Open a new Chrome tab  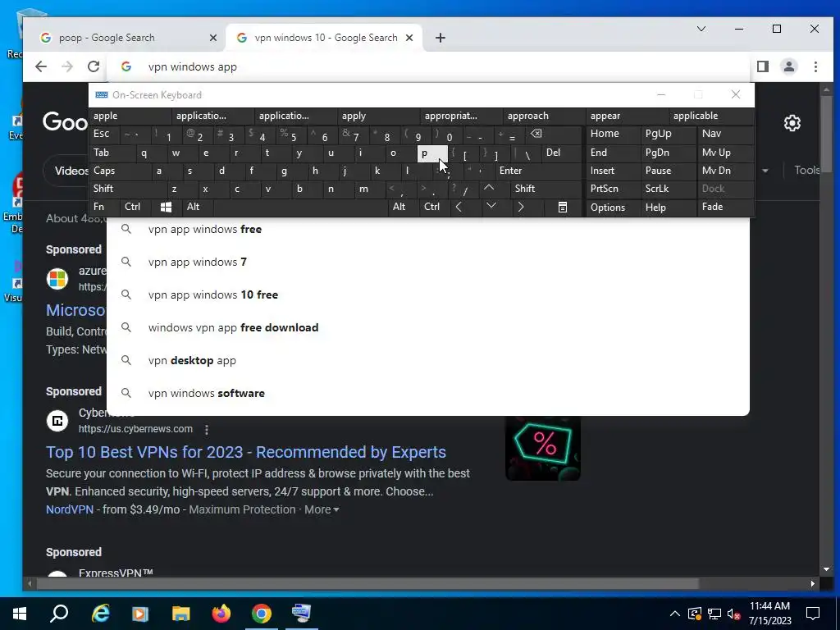click(441, 38)
